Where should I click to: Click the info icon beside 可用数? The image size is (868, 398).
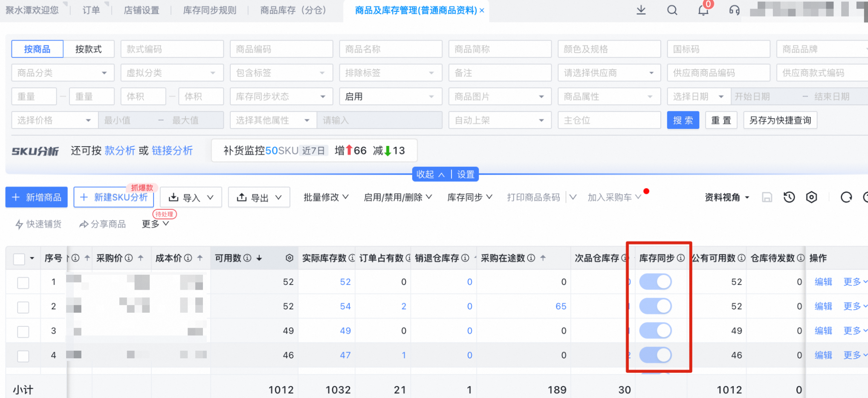[x=247, y=258]
